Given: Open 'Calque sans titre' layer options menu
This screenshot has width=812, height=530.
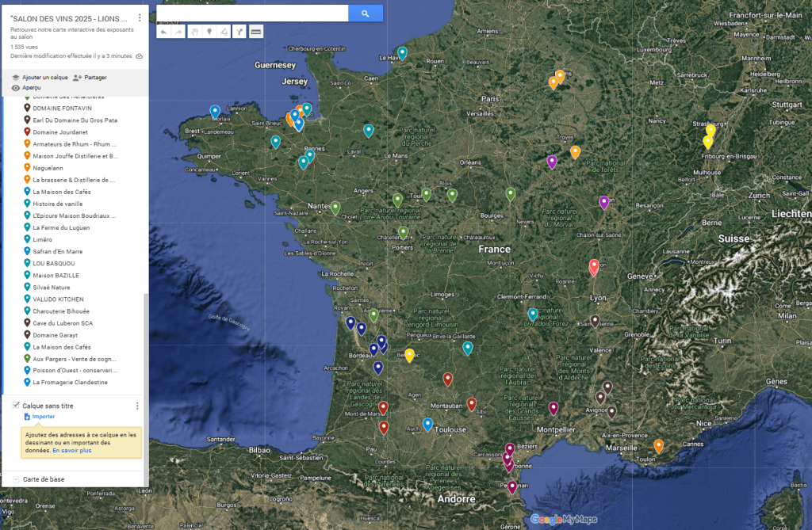Looking at the screenshot, I should click(137, 406).
